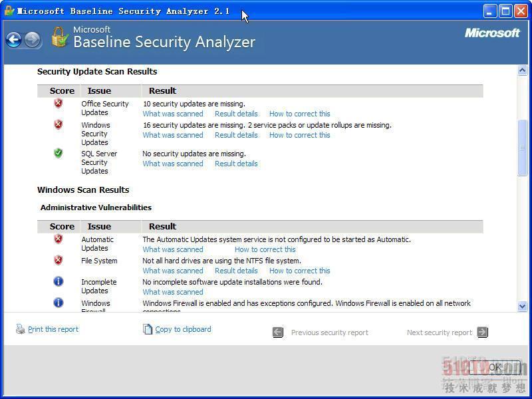This screenshot has width=532, height=399.
Task: Minimize the Baseline Security Analyzer window
Action: click(x=489, y=11)
